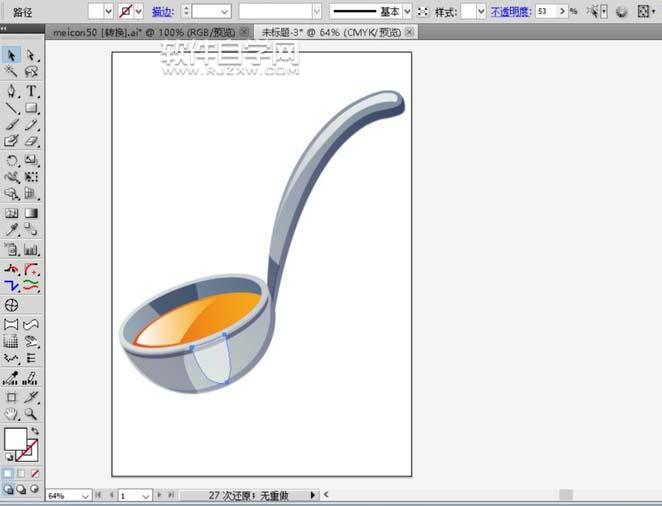Click the white Fill color box
662x506 pixels.
[x=16, y=439]
